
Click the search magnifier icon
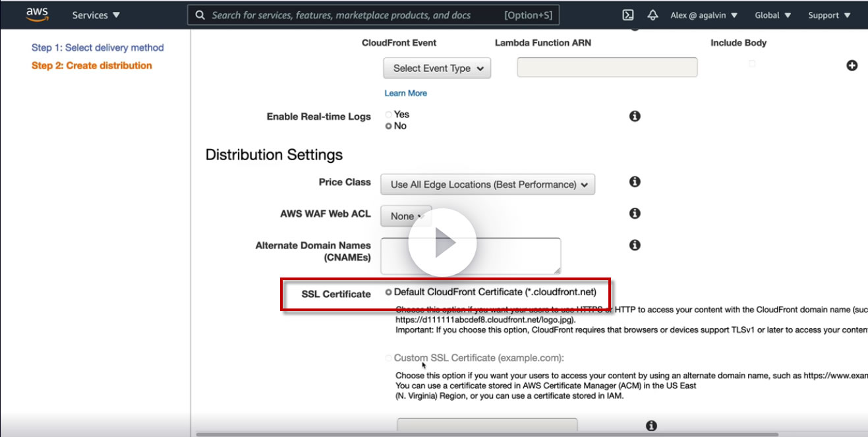tap(200, 15)
